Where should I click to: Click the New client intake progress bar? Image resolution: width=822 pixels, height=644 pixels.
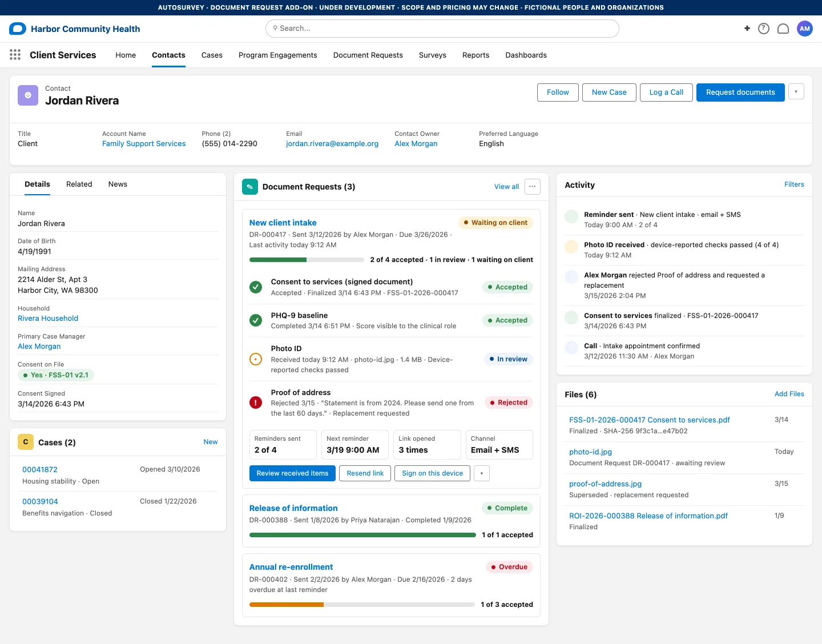307,260
